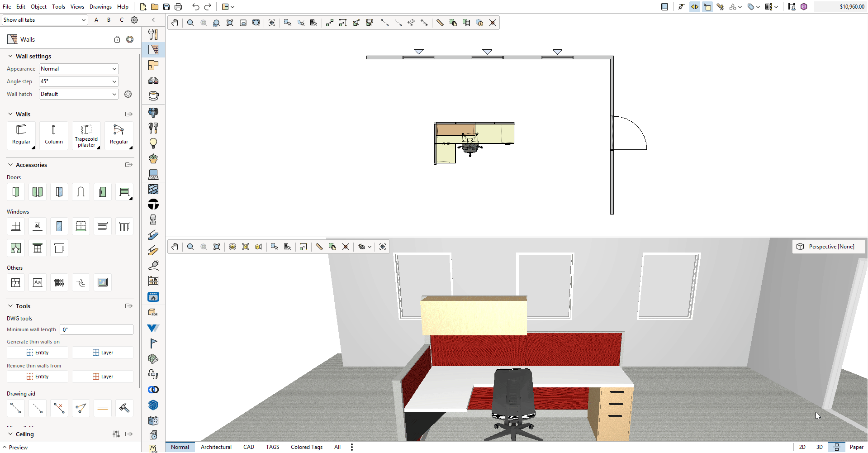This screenshot has height=453, width=868.
Task: Click the pan hand tool in 2D toolbar
Action: click(175, 23)
